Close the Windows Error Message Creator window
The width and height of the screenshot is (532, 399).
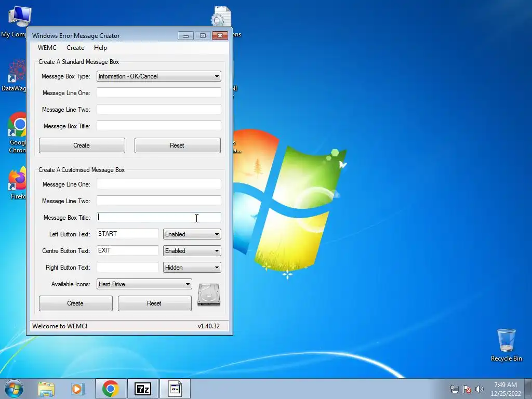[x=220, y=36]
